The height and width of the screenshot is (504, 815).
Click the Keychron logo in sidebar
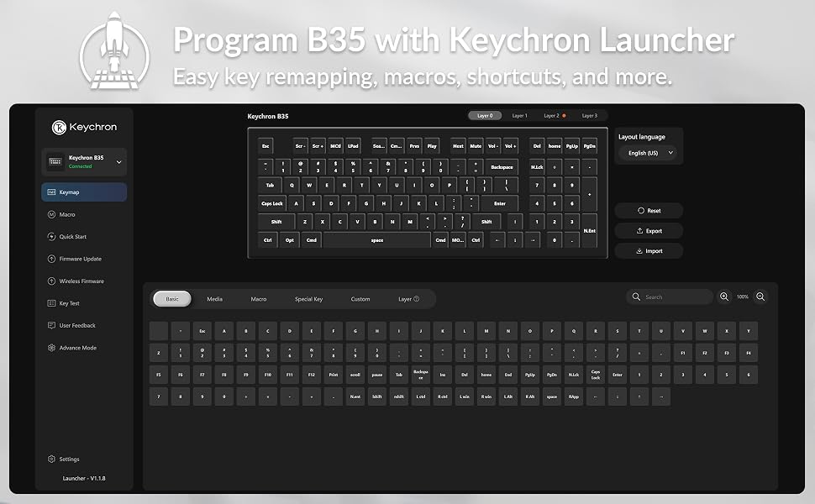point(84,127)
